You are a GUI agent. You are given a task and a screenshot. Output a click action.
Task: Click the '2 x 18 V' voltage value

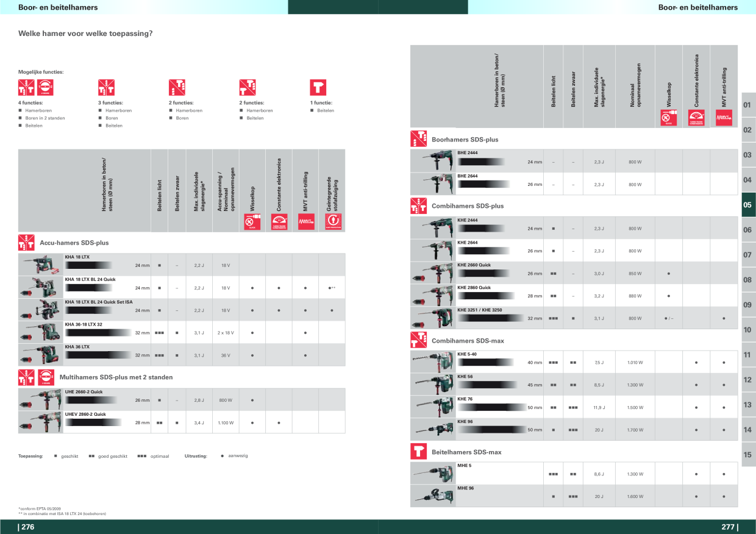click(x=226, y=333)
